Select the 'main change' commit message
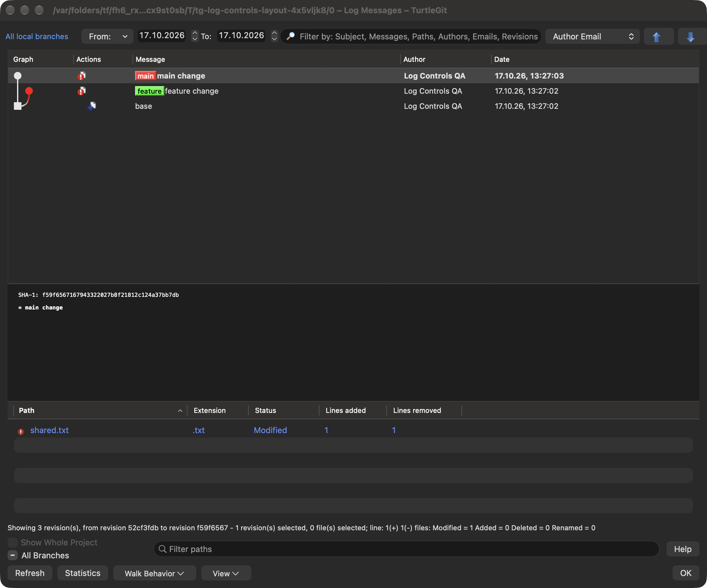The image size is (707, 588). coord(181,76)
